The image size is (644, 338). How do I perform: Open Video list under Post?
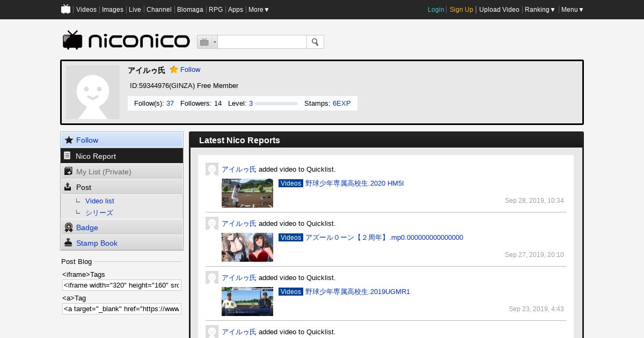99,201
